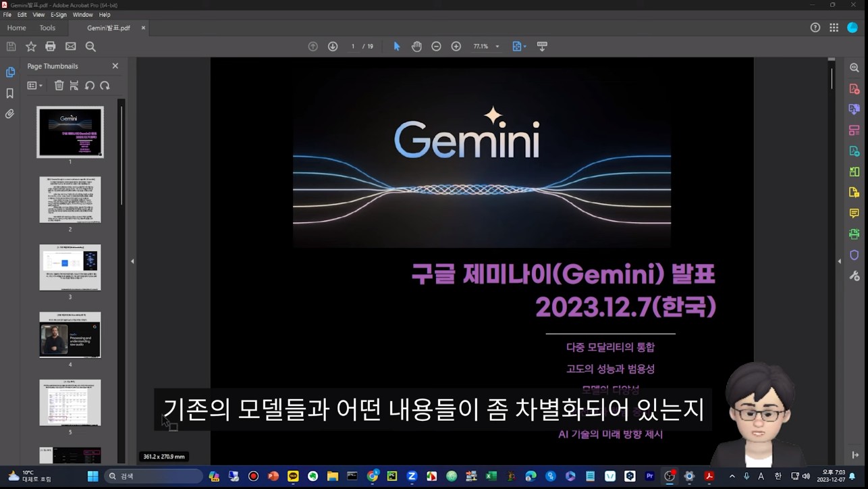This screenshot has height=489, width=868.
Task: Open the View menu
Action: pyautogui.click(x=38, y=15)
